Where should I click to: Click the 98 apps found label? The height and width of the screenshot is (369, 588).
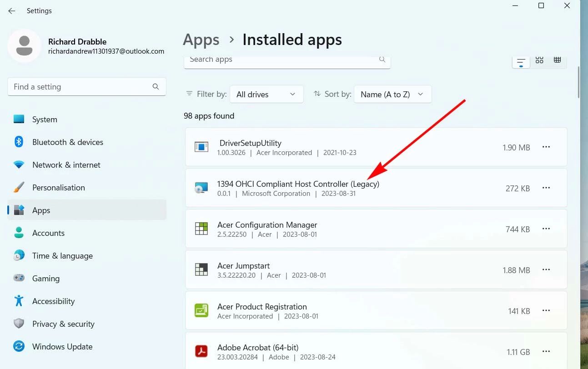point(209,116)
